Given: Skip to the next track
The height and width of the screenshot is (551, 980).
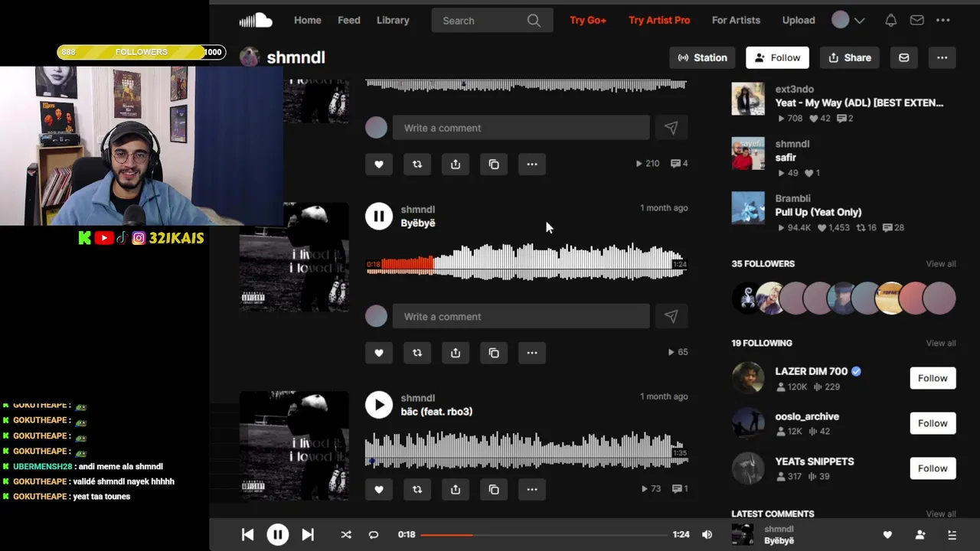Looking at the screenshot, I should [308, 535].
